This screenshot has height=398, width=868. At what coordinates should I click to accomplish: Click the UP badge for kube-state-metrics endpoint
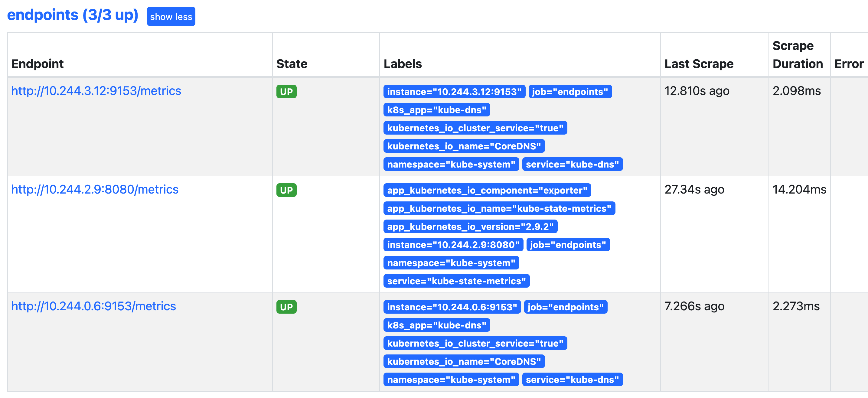(286, 191)
